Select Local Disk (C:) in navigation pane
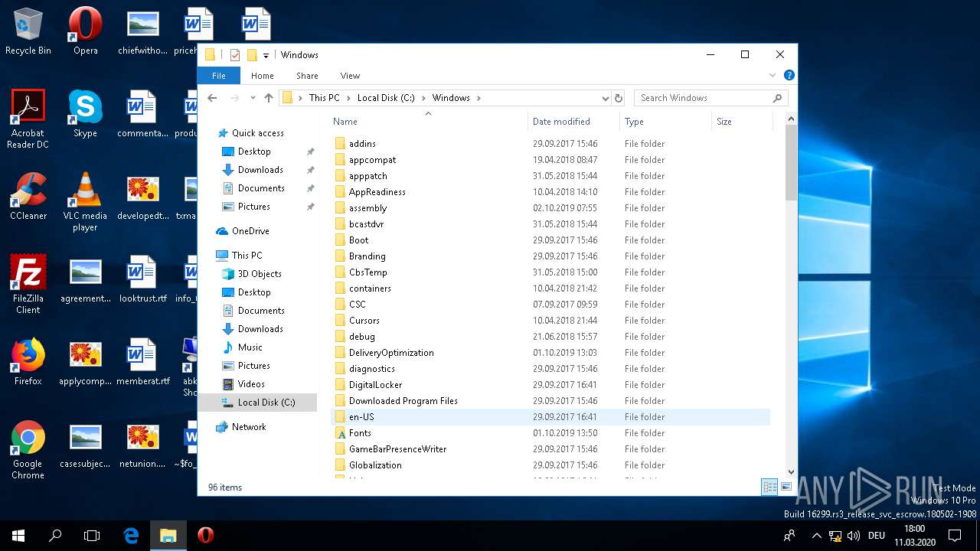Viewport: 980px width, 551px height. 257,403
